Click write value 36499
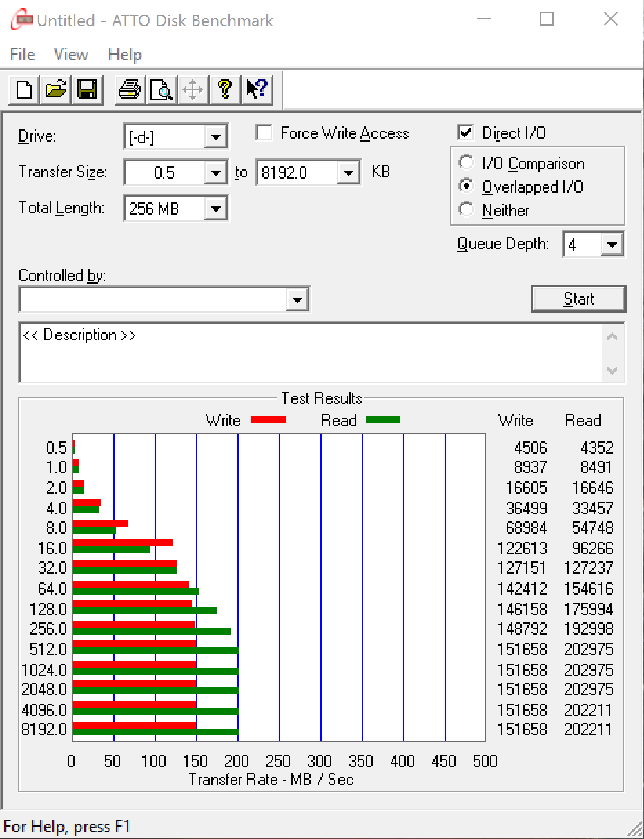Screen dimensions: 644x839 526,508
